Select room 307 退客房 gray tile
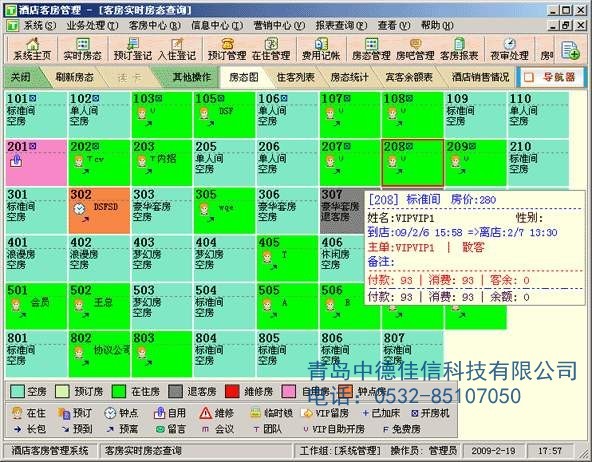Image resolution: width=592 pixels, height=462 pixels. [x=342, y=210]
